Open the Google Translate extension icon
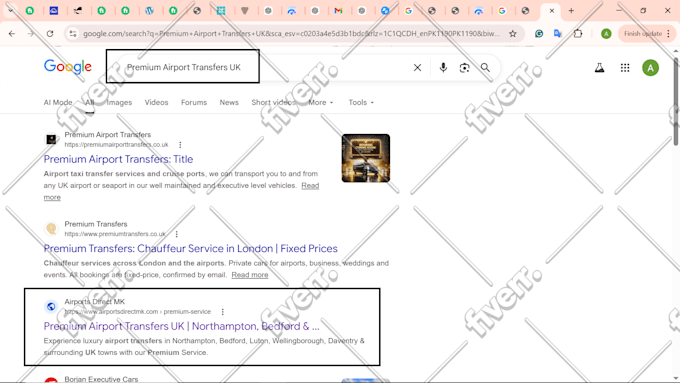 558,33
